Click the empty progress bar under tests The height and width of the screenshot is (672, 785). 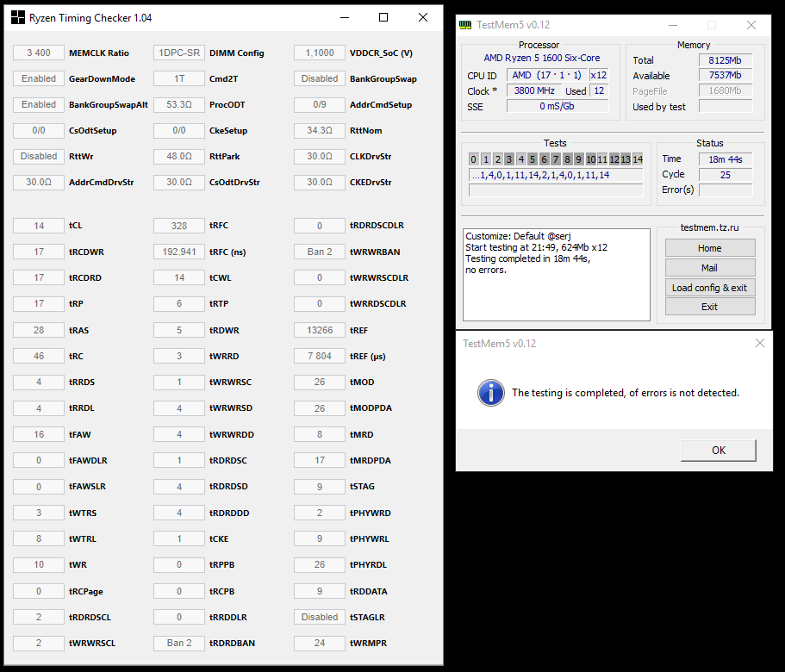click(x=556, y=190)
